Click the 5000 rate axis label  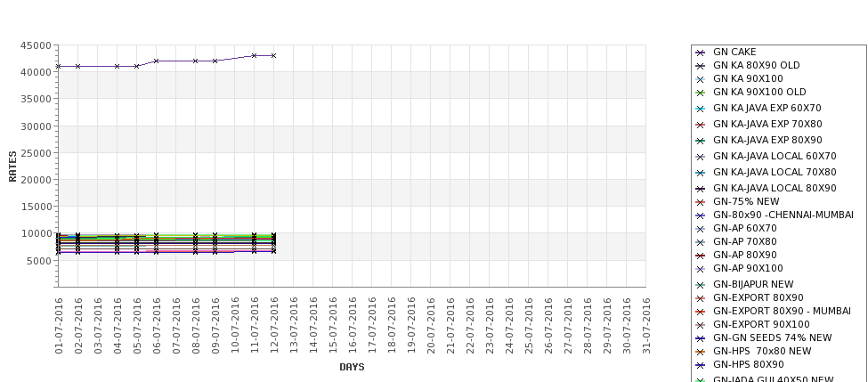pos(39,261)
